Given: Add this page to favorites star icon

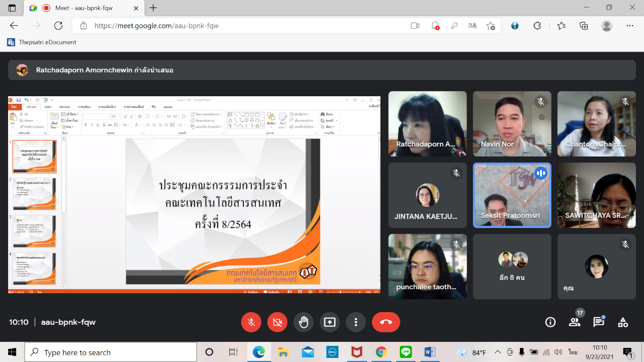Looking at the screenshot, I should tap(491, 26).
